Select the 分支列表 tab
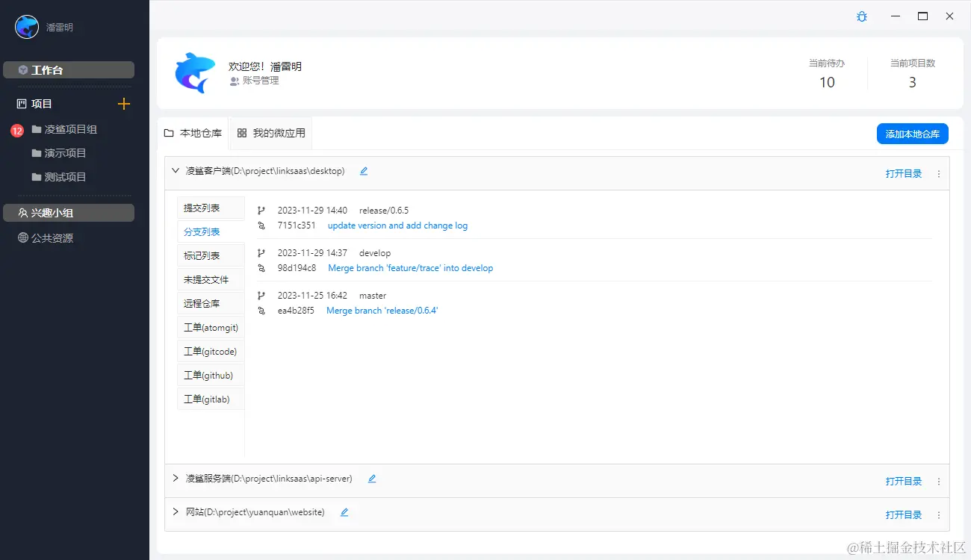 [x=211, y=232]
